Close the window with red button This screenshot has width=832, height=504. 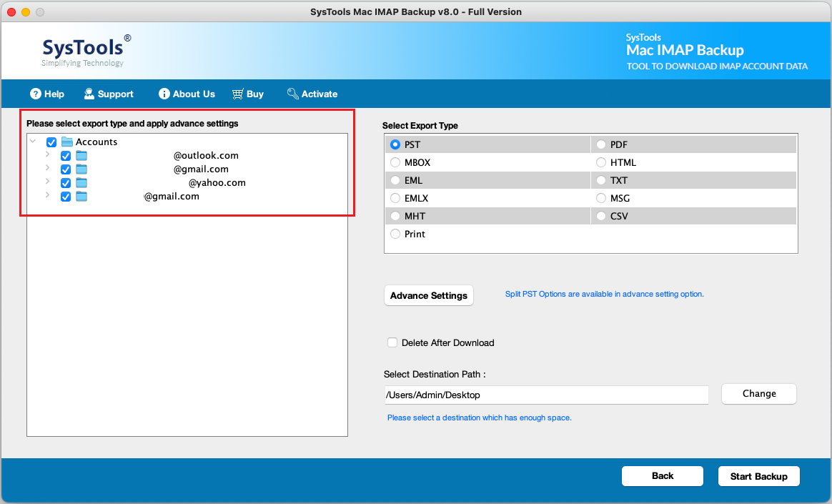click(x=11, y=11)
